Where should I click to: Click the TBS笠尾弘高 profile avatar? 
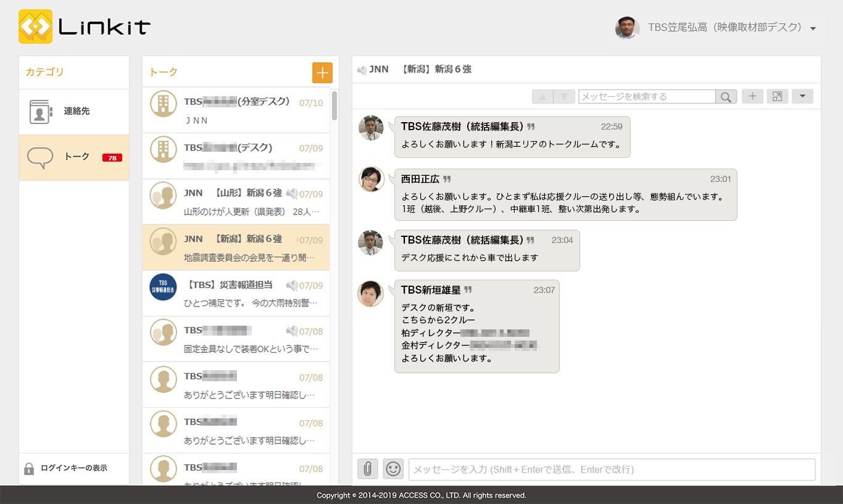tap(627, 28)
